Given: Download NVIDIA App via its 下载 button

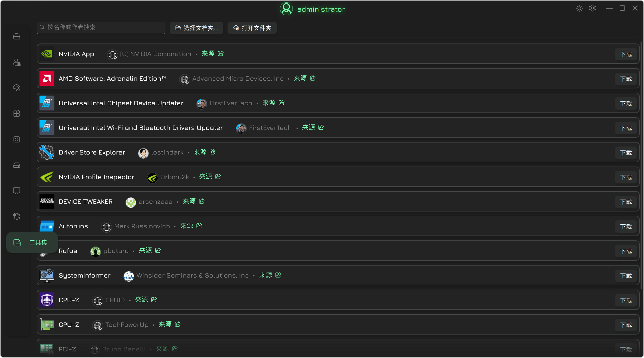Looking at the screenshot, I should click(x=626, y=54).
